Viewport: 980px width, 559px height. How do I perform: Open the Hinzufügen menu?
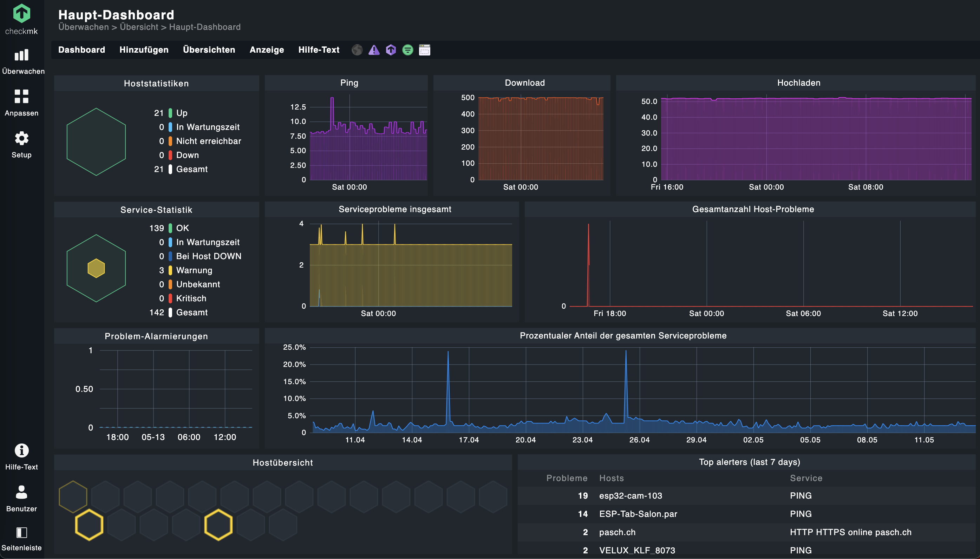point(144,50)
